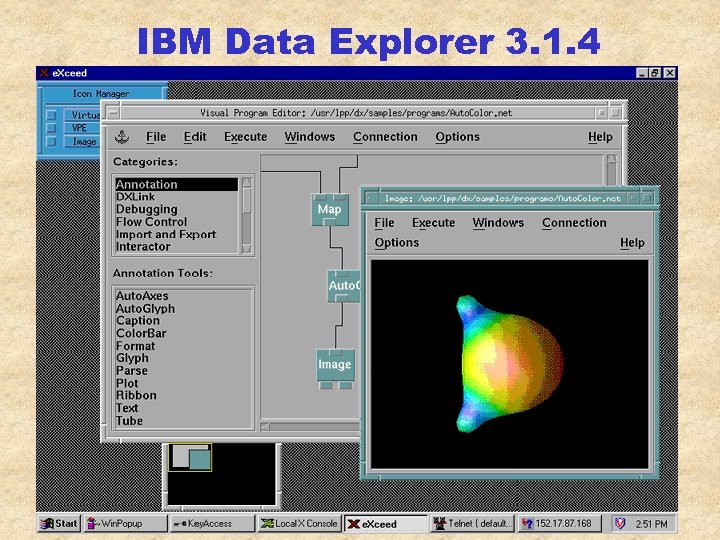Image resolution: width=720 pixels, height=540 pixels.
Task: Select the Import and Export category
Action: 177,234
